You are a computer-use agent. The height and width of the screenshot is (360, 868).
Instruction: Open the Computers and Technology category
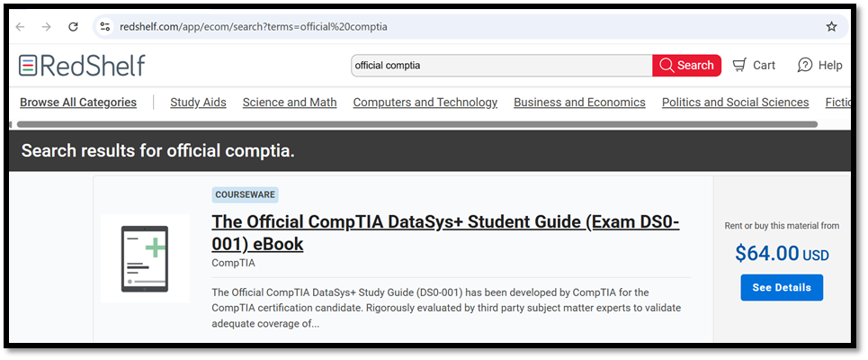pyautogui.click(x=425, y=102)
